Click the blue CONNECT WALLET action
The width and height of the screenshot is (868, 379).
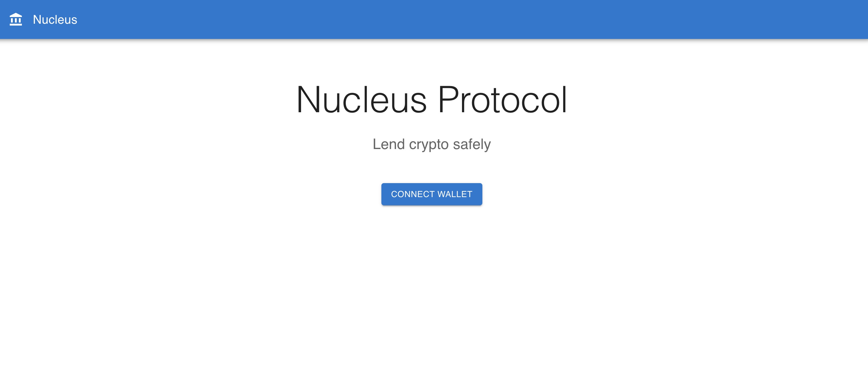tap(432, 194)
